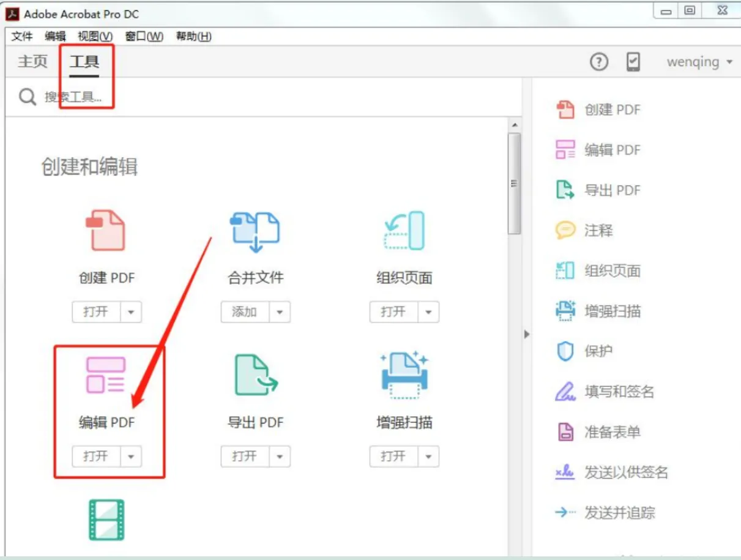Click sidebar 创建 PDF icon
This screenshot has height=560, width=741.
click(565, 110)
